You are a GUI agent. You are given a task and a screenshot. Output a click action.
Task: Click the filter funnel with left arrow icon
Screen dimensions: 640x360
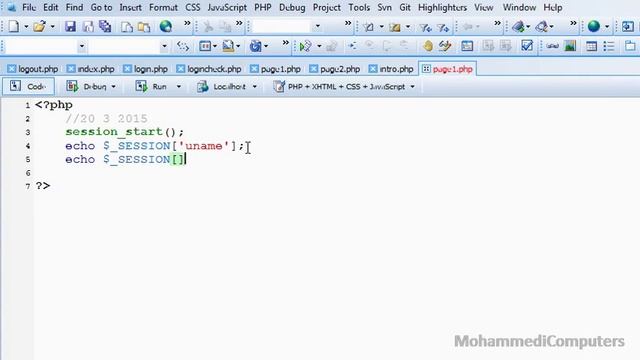(x=425, y=27)
